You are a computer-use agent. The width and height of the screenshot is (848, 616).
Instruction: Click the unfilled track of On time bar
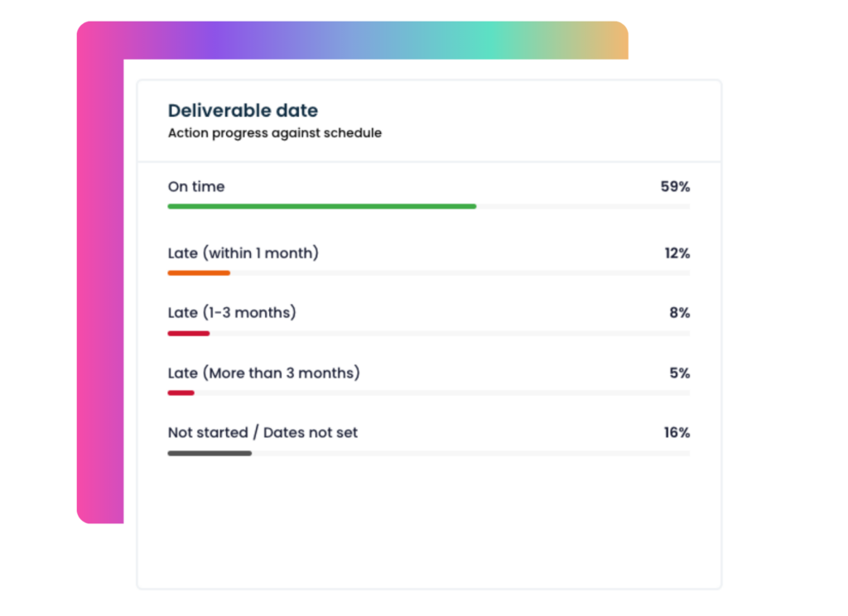tap(583, 206)
